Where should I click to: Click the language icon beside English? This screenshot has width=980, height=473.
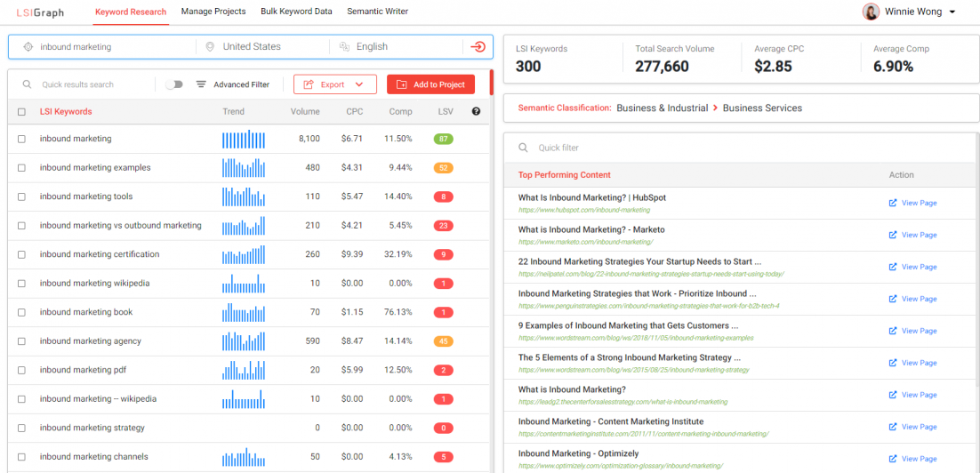point(344,47)
